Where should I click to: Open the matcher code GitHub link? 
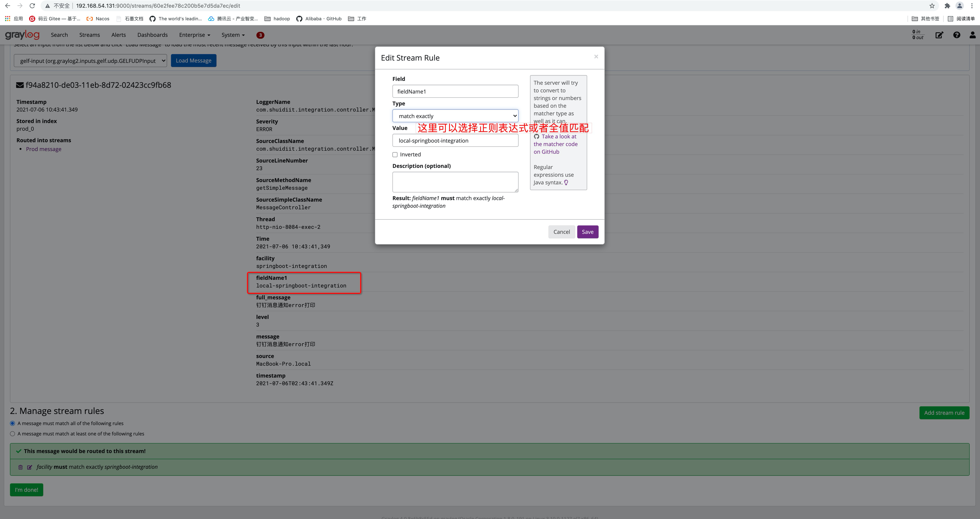[556, 144]
